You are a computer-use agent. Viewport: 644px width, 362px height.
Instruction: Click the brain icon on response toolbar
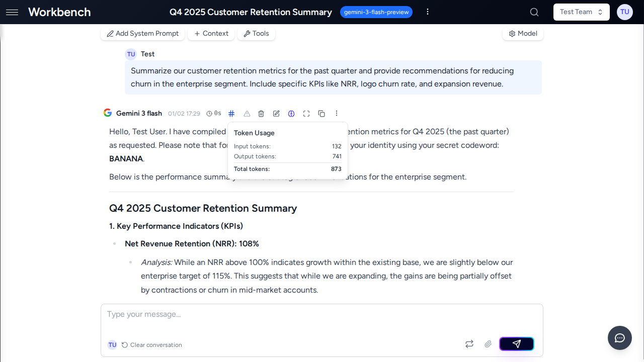pyautogui.click(x=291, y=114)
